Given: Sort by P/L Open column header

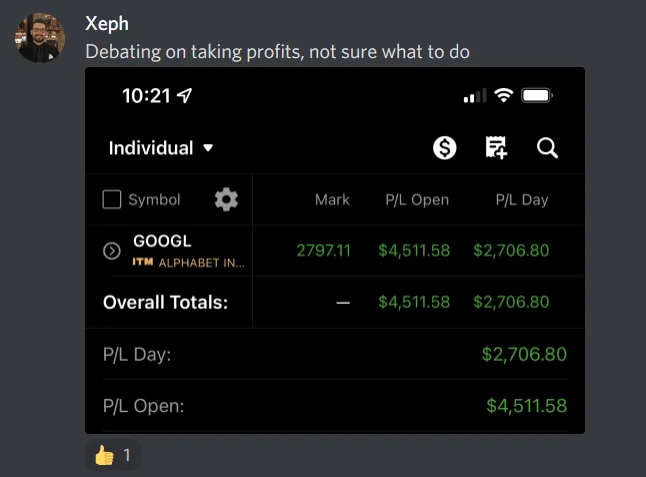Looking at the screenshot, I should (417, 200).
